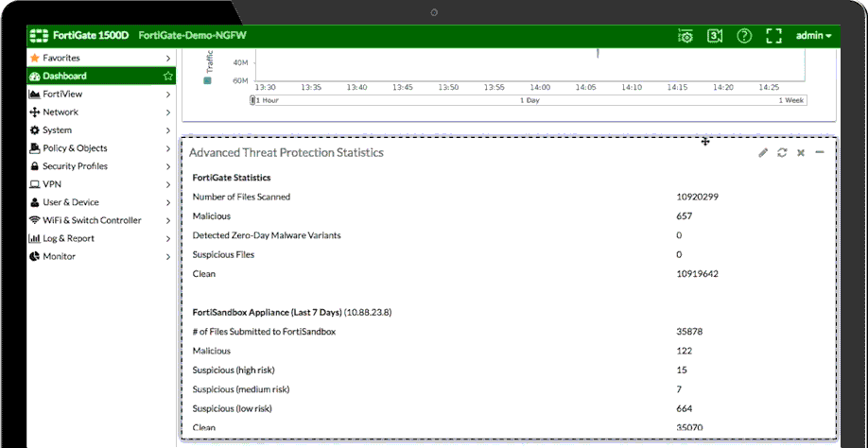Image resolution: width=868 pixels, height=448 pixels.
Task: Click the FortiSandbox Malicious value 122
Action: 685,351
